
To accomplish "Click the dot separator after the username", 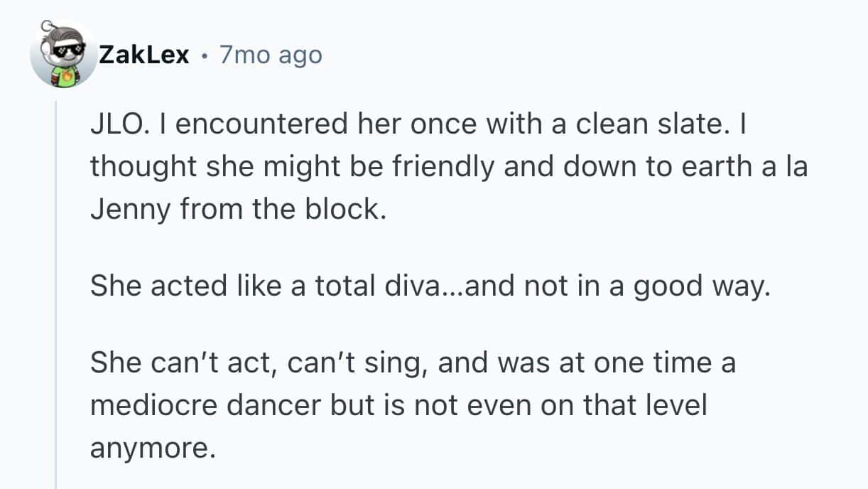I will pos(205,55).
